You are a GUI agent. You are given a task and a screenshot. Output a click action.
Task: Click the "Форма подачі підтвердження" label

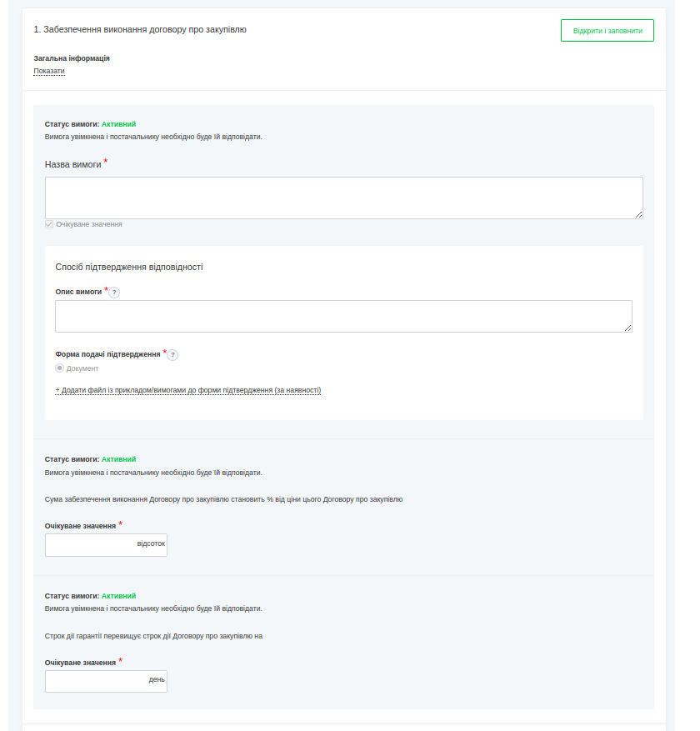tap(107, 354)
